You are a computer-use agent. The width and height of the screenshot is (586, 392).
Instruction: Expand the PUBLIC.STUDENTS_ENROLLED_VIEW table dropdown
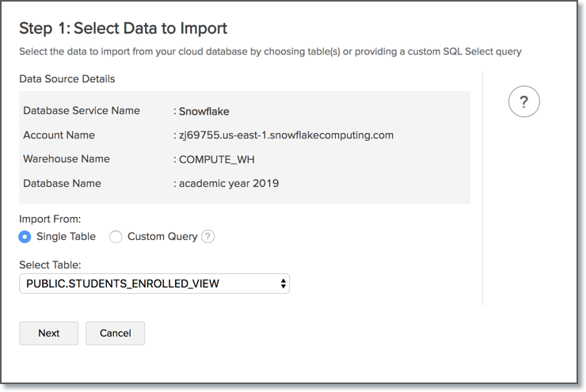click(154, 284)
